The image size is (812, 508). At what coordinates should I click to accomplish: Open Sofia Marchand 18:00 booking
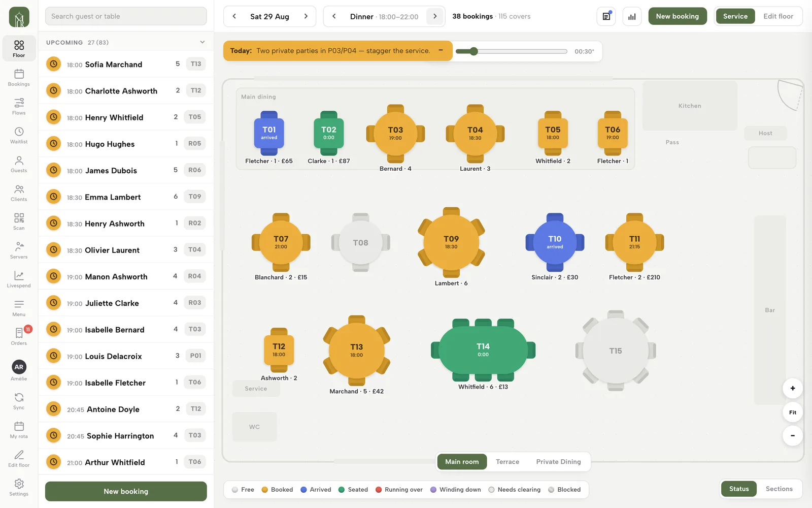[126, 64]
